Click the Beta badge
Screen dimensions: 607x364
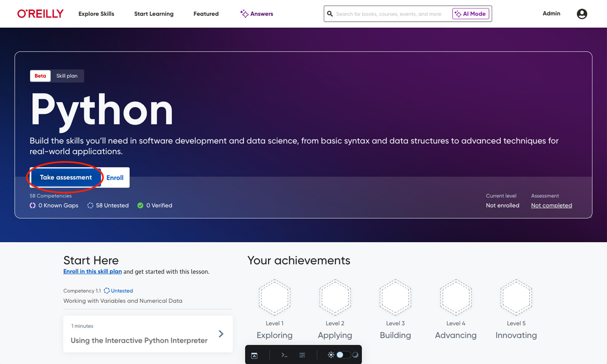[x=40, y=76]
